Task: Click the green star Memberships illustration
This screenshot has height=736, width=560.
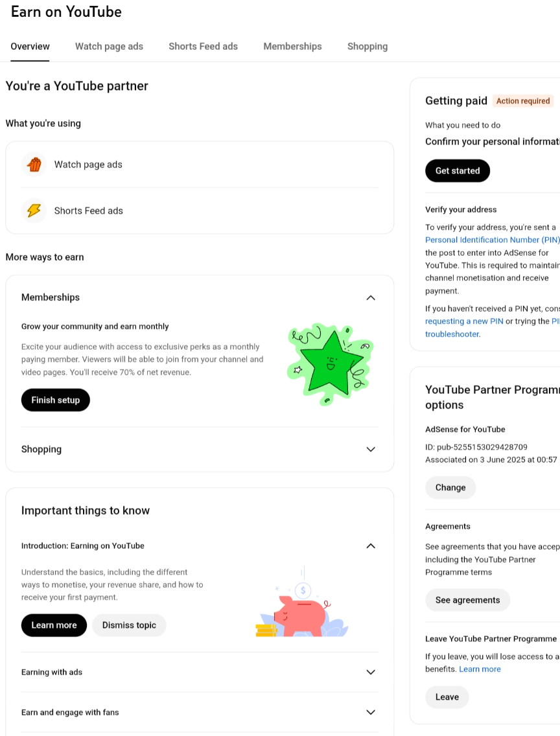Action: [330, 363]
